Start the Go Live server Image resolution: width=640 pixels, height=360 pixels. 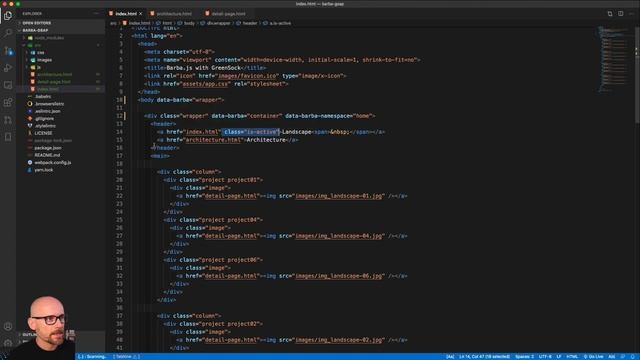(x=593, y=356)
